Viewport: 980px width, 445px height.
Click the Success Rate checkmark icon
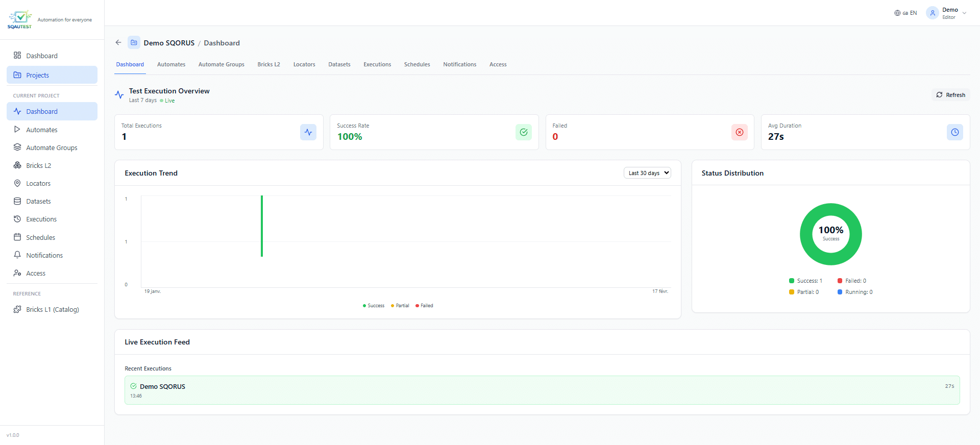[523, 132]
